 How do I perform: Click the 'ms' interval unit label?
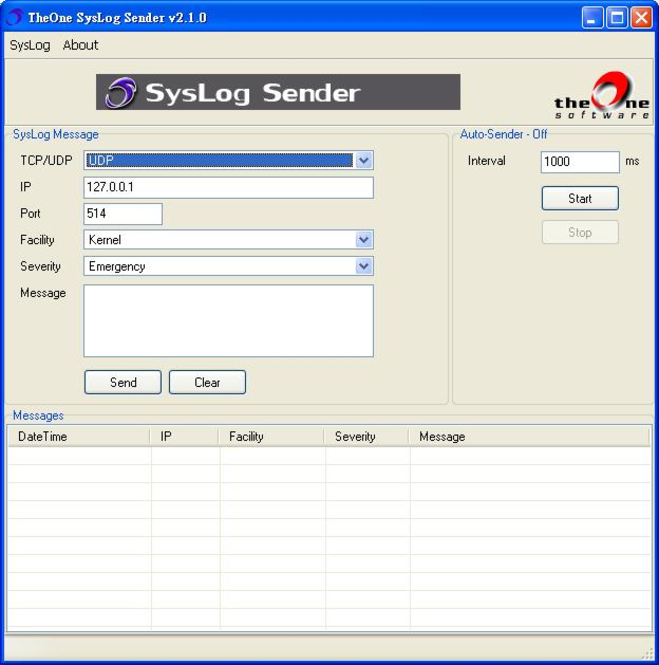coord(632,161)
